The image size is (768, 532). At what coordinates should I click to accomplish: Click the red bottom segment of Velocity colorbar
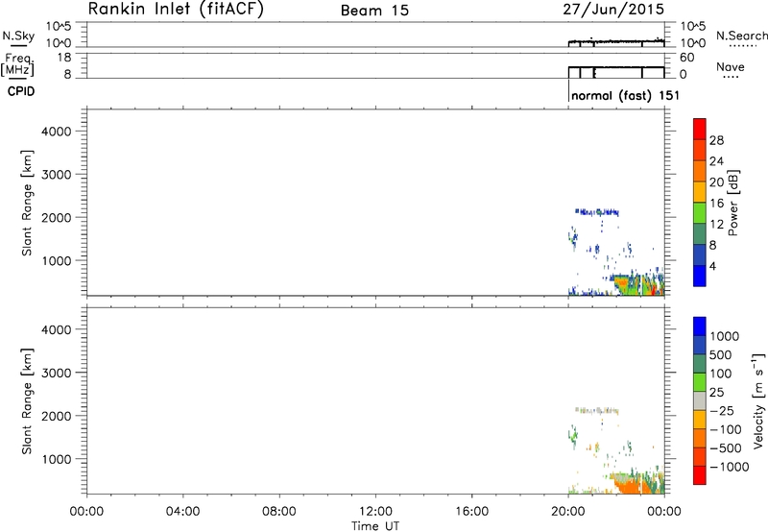click(700, 475)
